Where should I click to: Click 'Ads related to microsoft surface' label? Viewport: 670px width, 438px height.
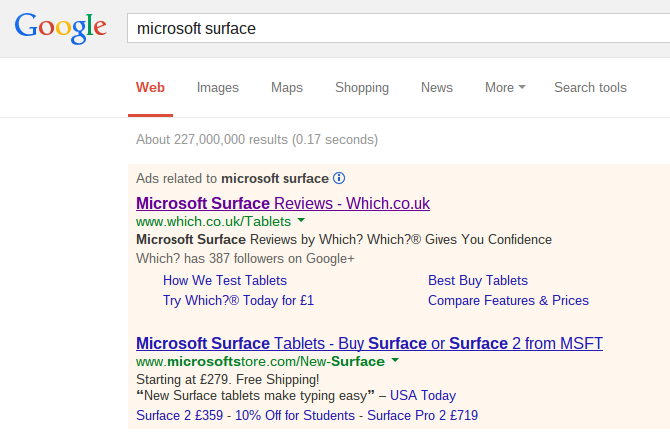point(232,178)
